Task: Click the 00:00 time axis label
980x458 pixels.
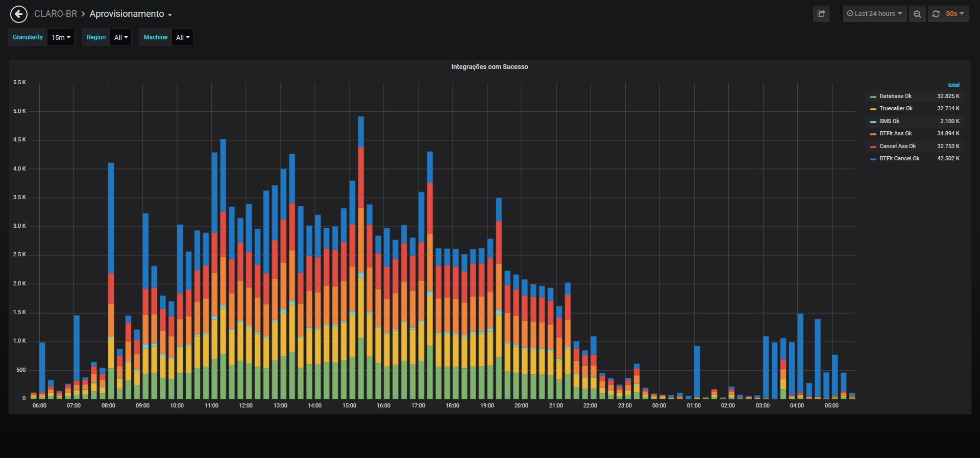Action: coord(659,405)
